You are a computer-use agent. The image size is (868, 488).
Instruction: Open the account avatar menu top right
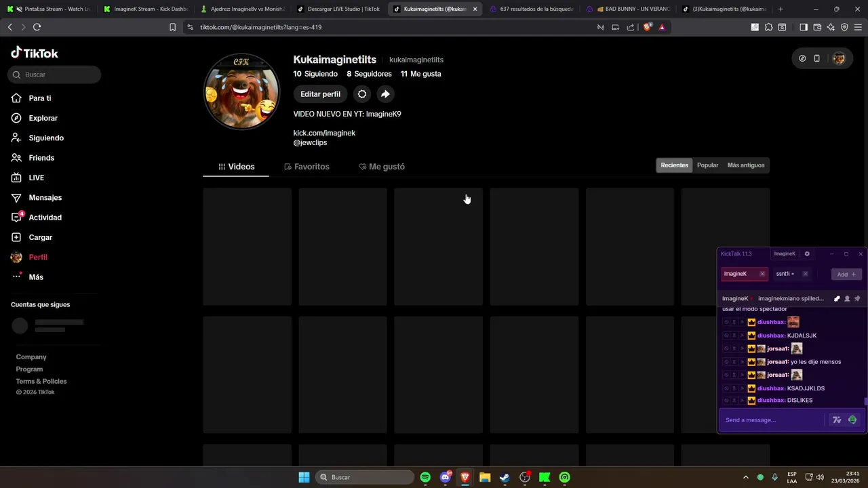coord(839,58)
